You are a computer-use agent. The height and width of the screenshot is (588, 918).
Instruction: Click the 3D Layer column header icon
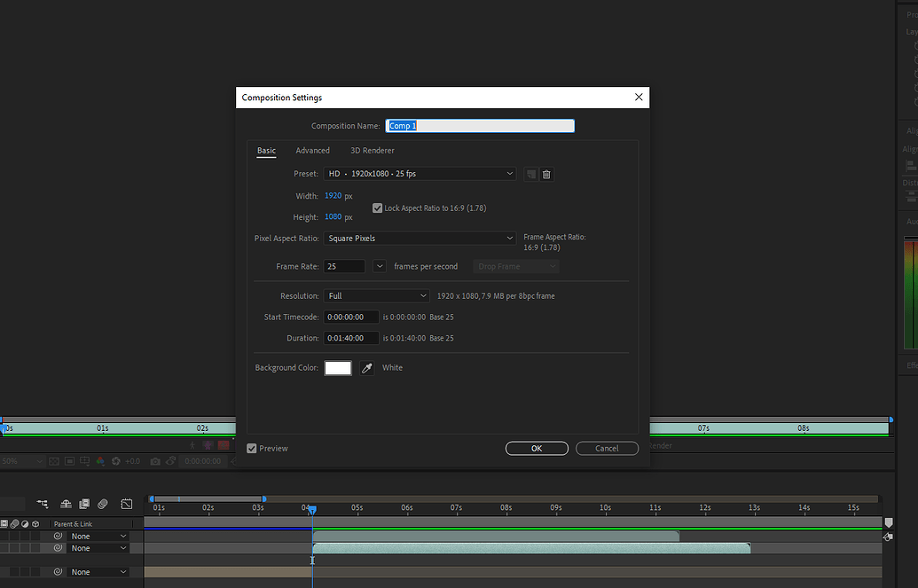point(35,523)
